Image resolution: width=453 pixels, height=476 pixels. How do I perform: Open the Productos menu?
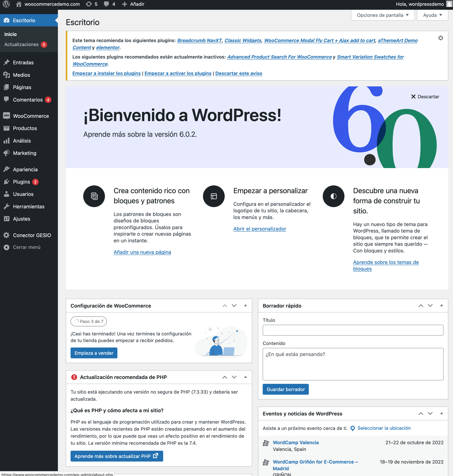point(29,128)
